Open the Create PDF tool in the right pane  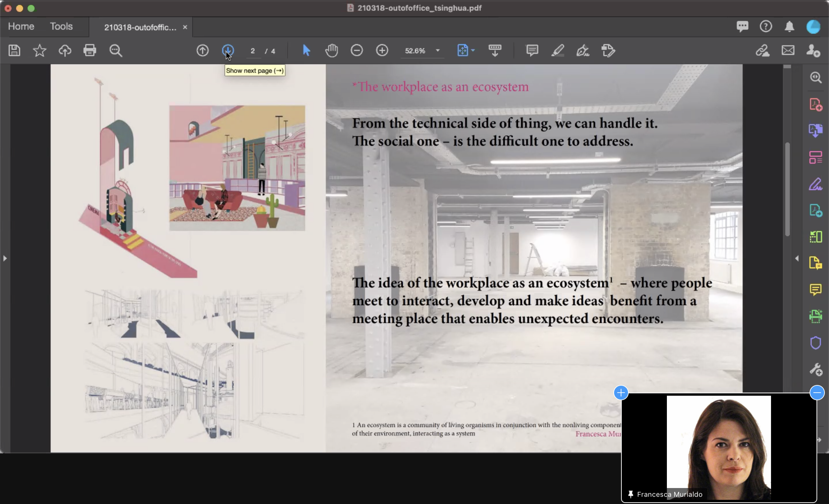[816, 104]
